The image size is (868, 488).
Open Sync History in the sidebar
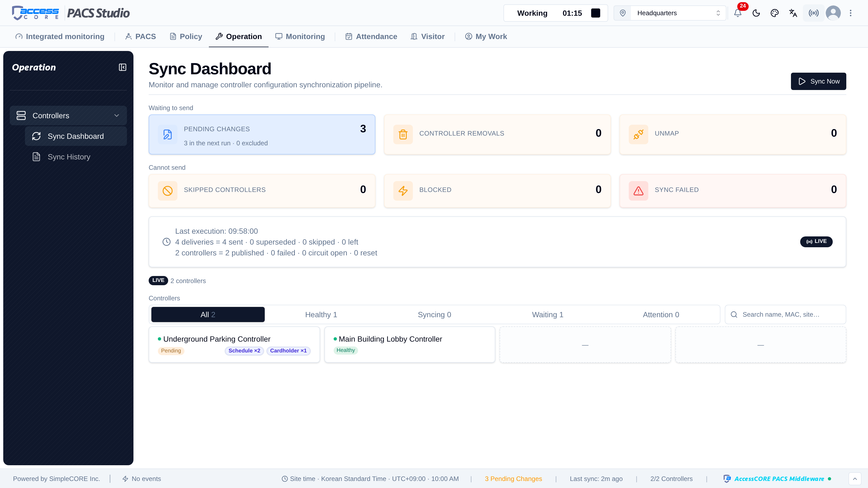coord(76,157)
